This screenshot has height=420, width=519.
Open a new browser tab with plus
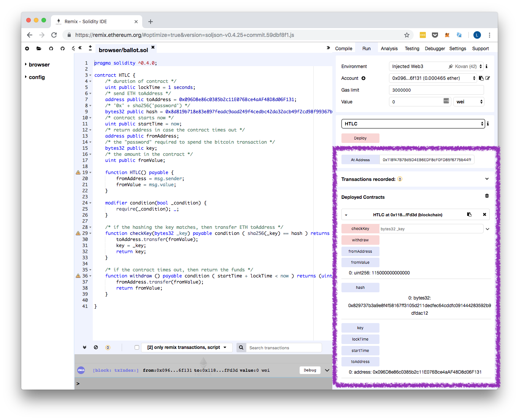pyautogui.click(x=151, y=22)
